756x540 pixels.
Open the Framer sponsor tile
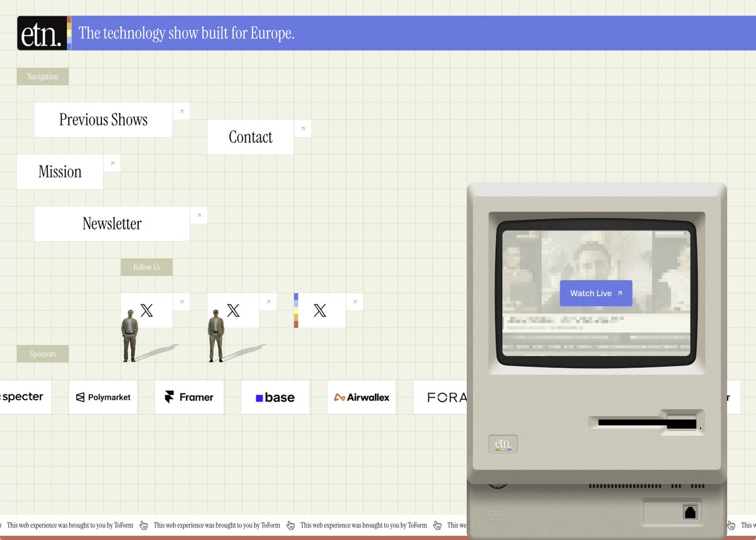pyautogui.click(x=190, y=397)
